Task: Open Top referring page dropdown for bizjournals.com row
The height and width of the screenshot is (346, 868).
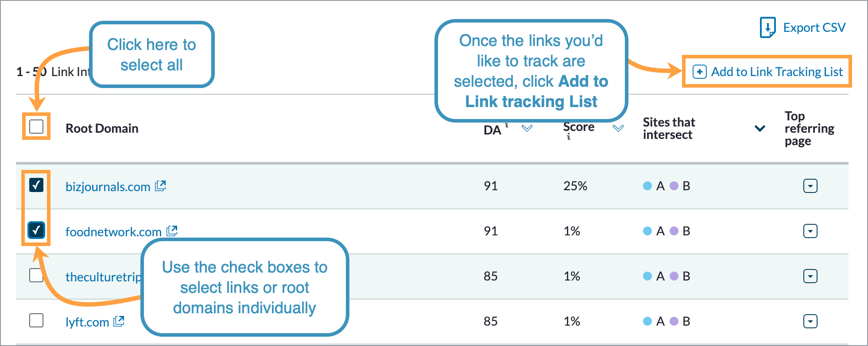Action: point(810,186)
